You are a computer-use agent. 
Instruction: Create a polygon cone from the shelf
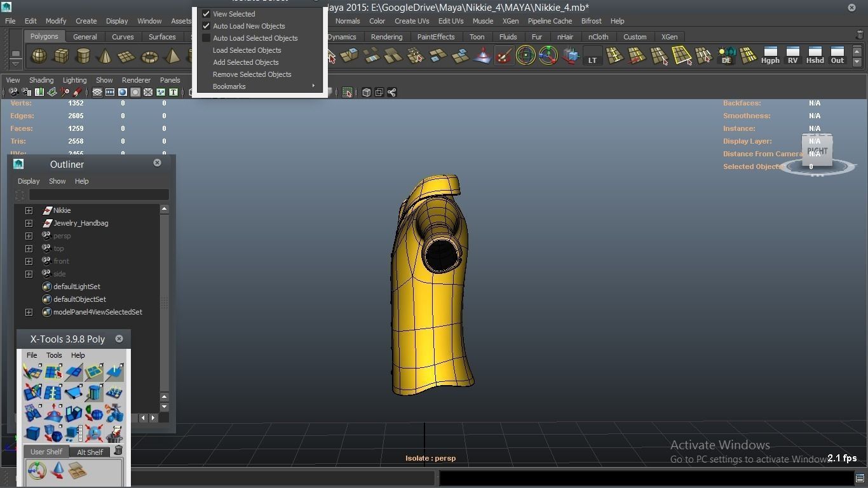point(105,56)
